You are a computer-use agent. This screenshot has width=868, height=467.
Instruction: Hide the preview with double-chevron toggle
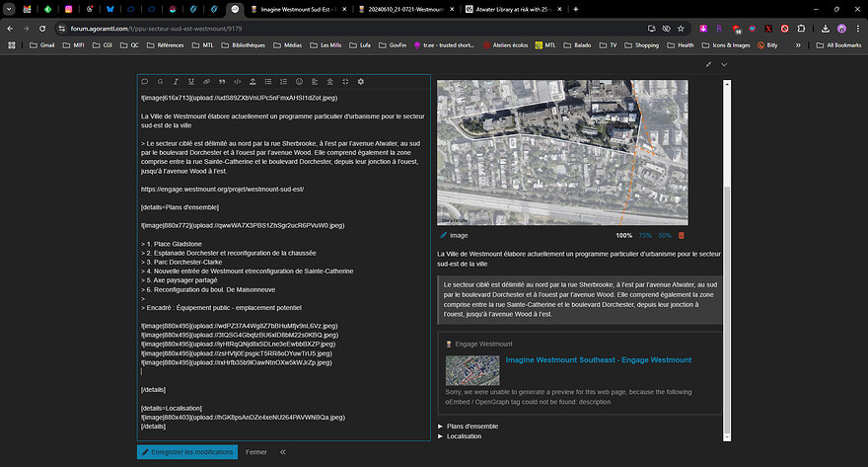(283, 452)
